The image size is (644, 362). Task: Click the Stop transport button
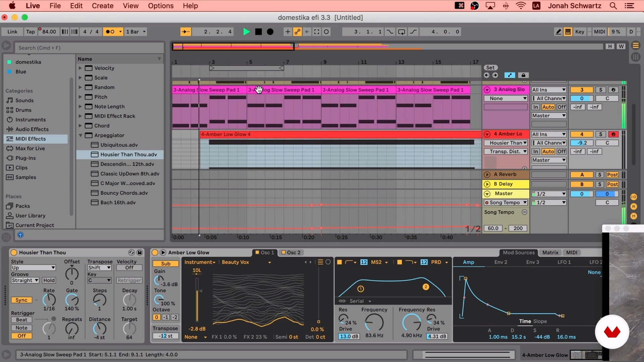point(258,32)
